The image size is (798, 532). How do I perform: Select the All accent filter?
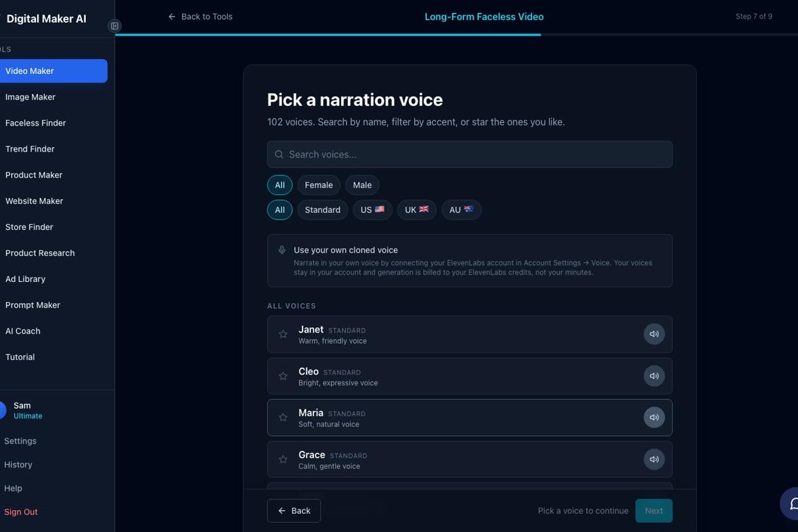point(280,209)
